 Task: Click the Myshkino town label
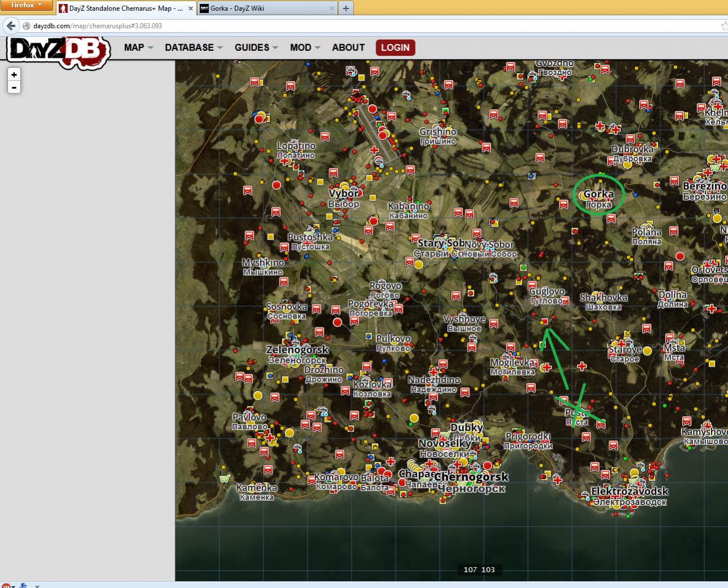(263, 267)
